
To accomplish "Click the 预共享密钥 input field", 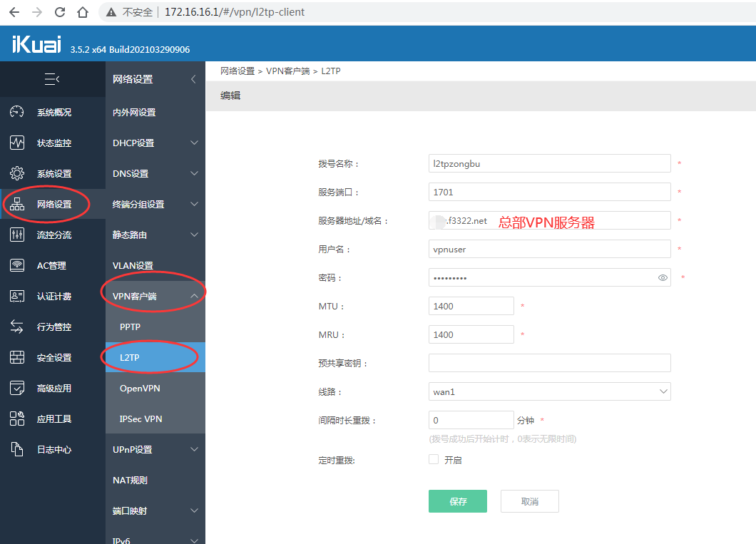I will [549, 363].
